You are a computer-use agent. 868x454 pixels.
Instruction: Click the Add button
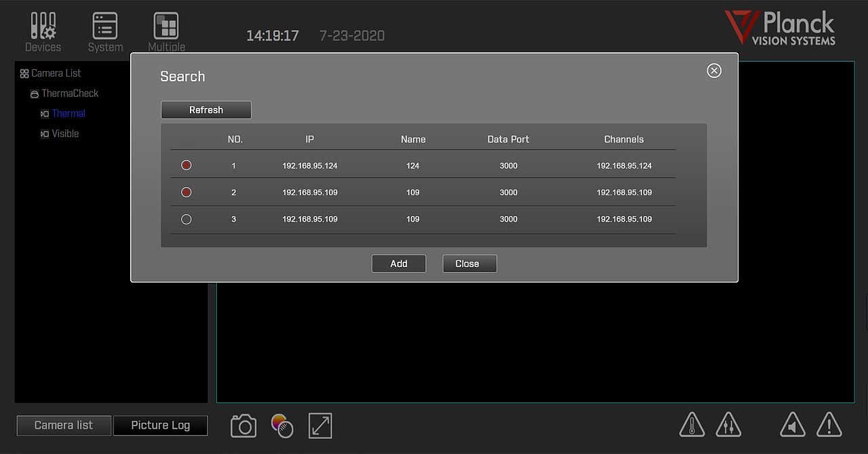[399, 264]
